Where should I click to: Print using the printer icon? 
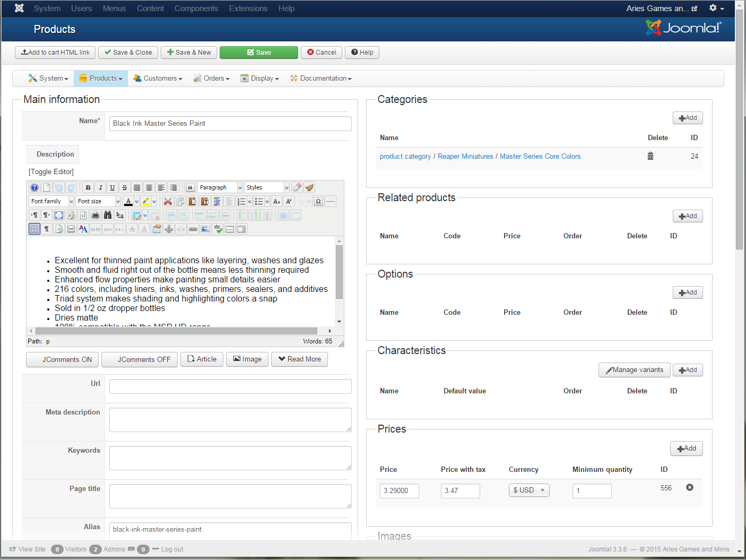tap(96, 215)
